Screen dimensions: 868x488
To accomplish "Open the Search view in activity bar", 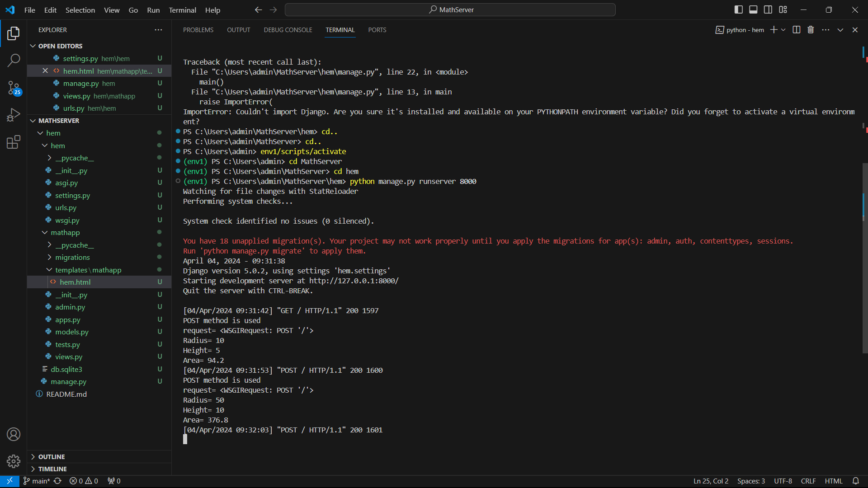I will pos(14,60).
